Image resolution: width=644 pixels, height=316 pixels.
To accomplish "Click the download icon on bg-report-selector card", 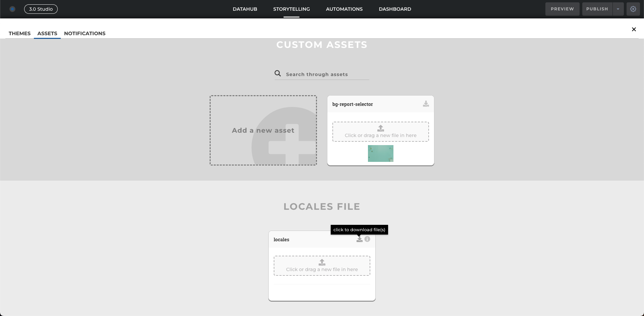I will coord(426,104).
